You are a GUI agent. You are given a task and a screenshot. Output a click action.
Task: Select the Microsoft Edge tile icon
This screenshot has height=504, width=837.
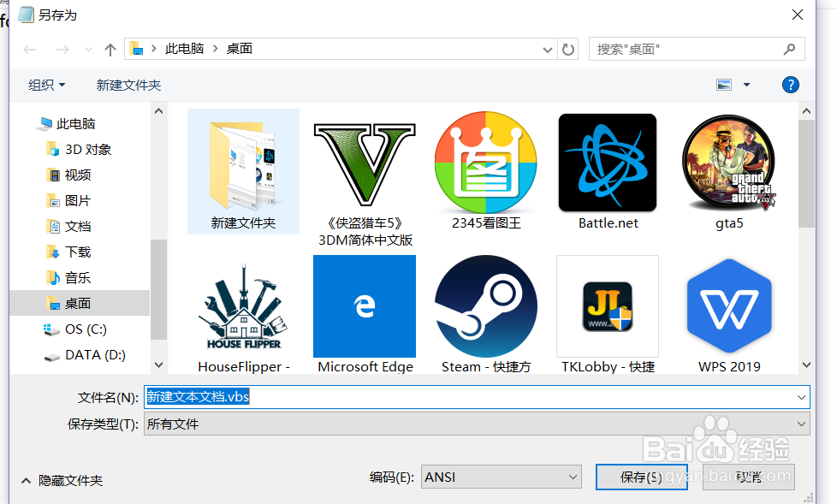365,306
